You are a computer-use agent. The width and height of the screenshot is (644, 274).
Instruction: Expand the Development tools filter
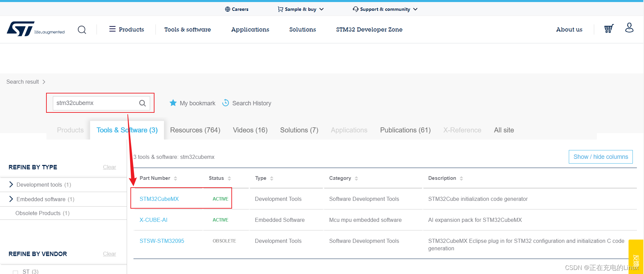tap(11, 184)
